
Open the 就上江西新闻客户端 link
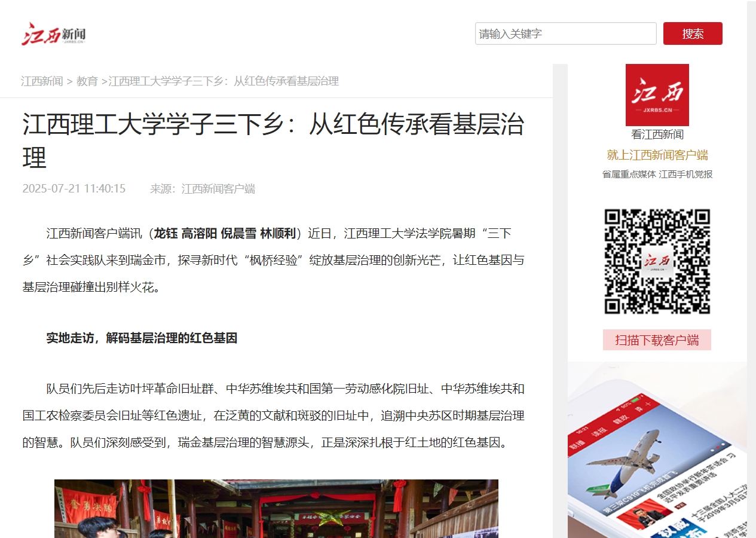pyautogui.click(x=657, y=155)
